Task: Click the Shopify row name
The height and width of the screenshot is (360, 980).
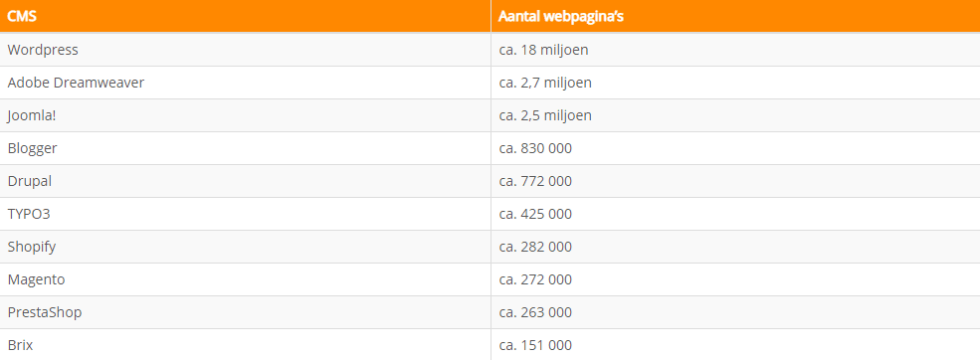Action: tap(32, 247)
